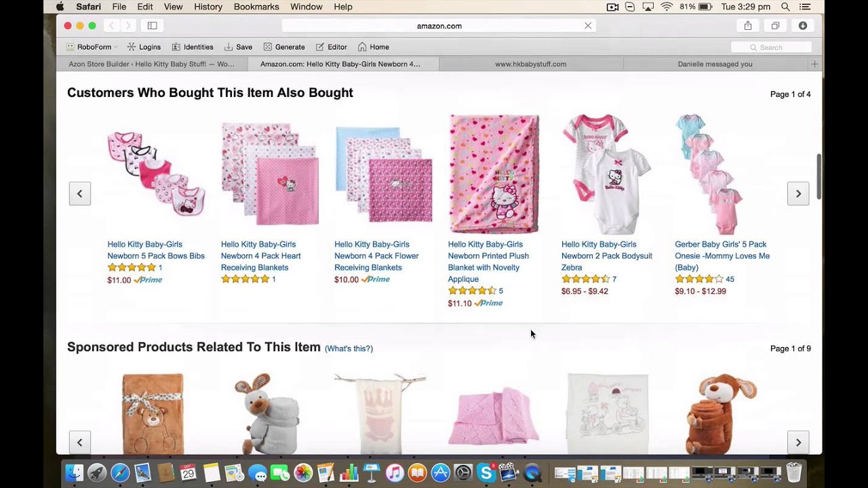Open Printed Plush Blanket with Novelty Applique link
This screenshot has width=868, height=488.
488,262
